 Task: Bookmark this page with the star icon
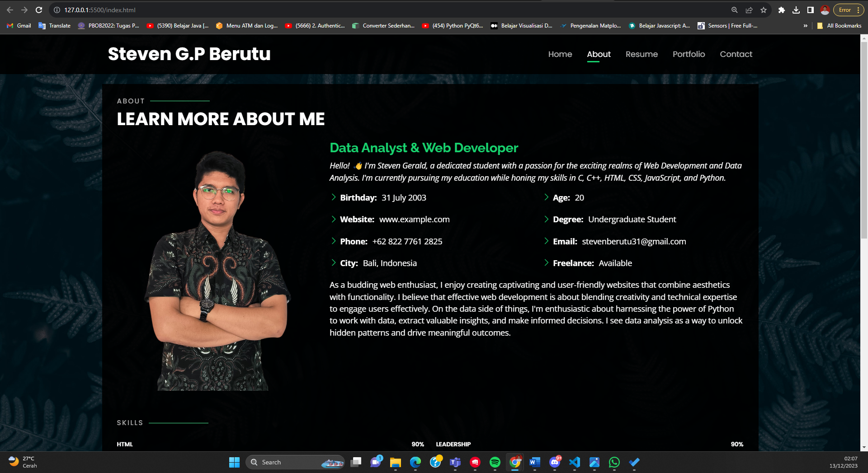pyautogui.click(x=764, y=10)
